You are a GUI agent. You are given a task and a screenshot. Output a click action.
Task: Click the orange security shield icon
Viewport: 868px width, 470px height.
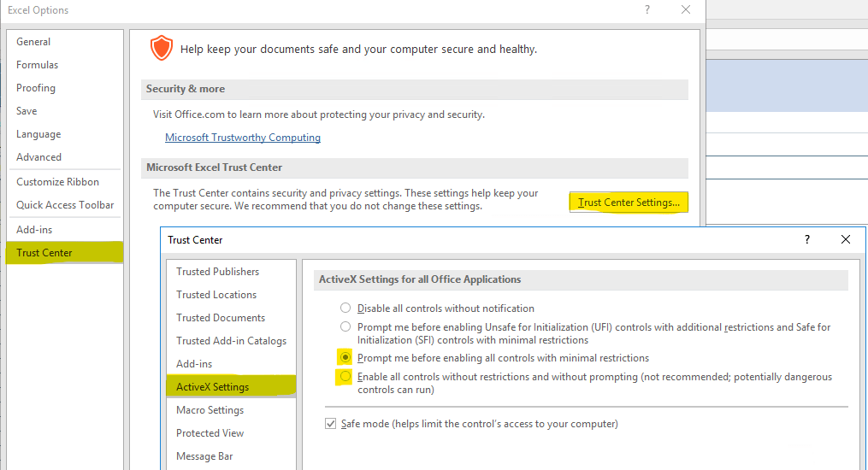(x=162, y=48)
